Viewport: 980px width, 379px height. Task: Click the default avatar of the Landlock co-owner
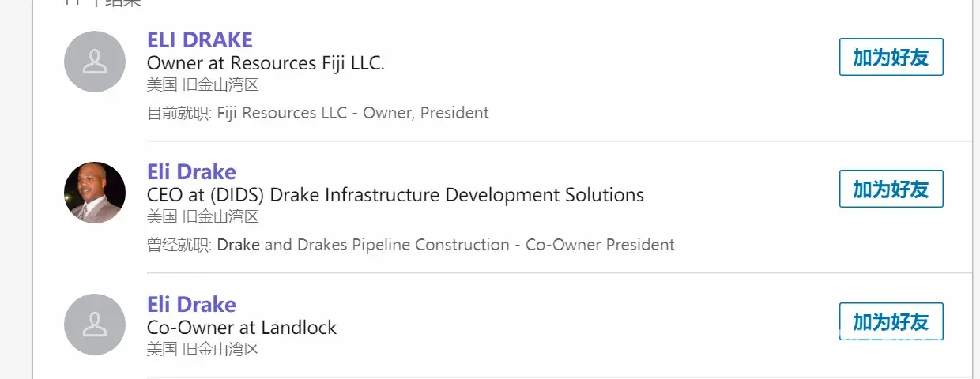tap(95, 325)
